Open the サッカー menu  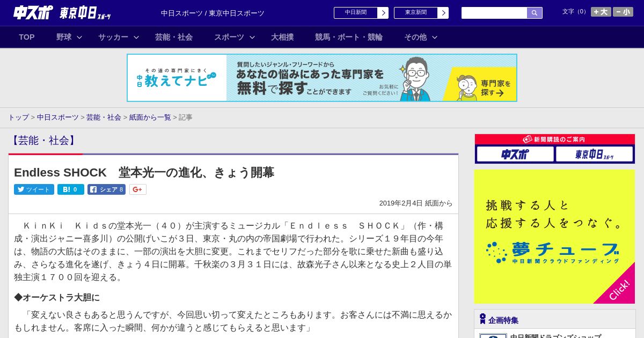pyautogui.click(x=113, y=37)
